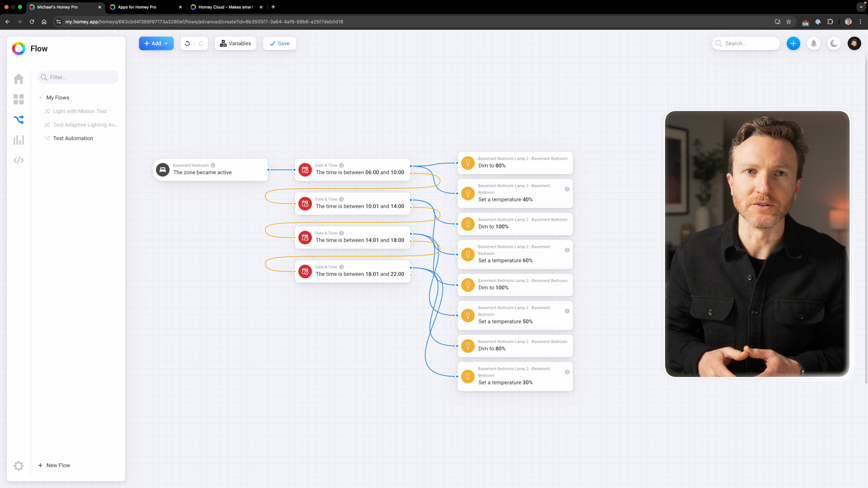Viewport: 868px width, 488px height.
Task: Click the info icon on zone trigger card
Action: point(213,165)
